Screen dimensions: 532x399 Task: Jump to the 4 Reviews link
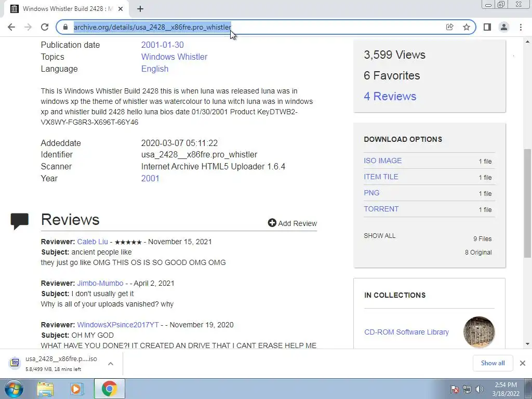tap(390, 96)
